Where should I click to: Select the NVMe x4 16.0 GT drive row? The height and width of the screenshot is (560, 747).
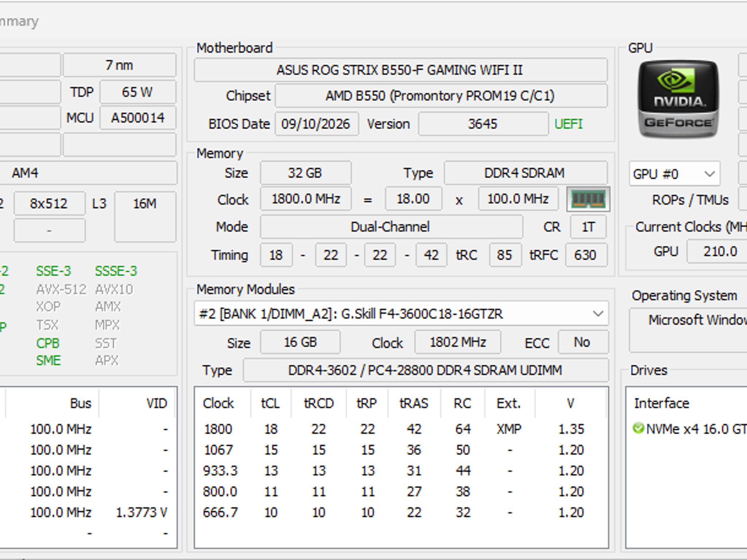[x=689, y=429]
